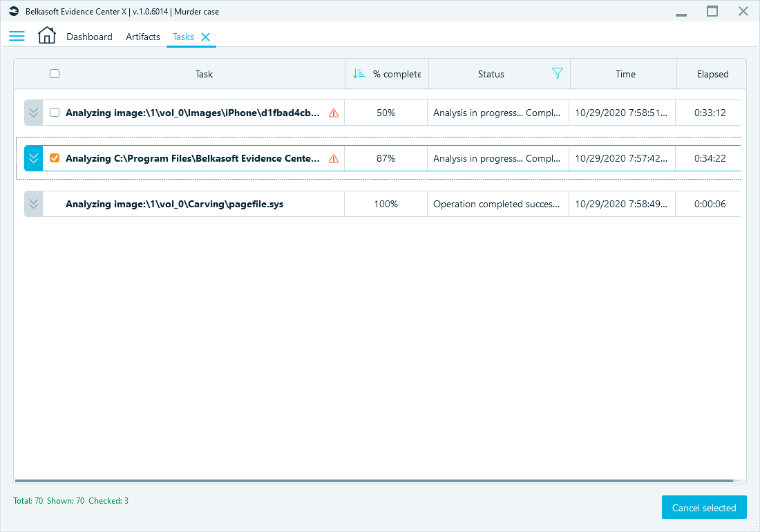Click the 10/29/2020 7:58:51 time cell
The width and height of the screenshot is (760, 532).
[x=621, y=113]
